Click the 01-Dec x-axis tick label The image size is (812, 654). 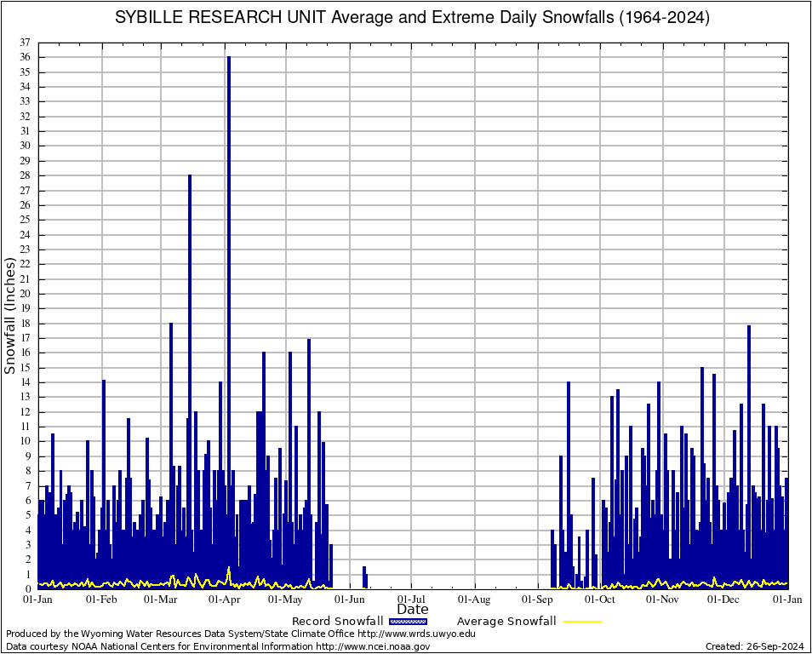point(725,599)
